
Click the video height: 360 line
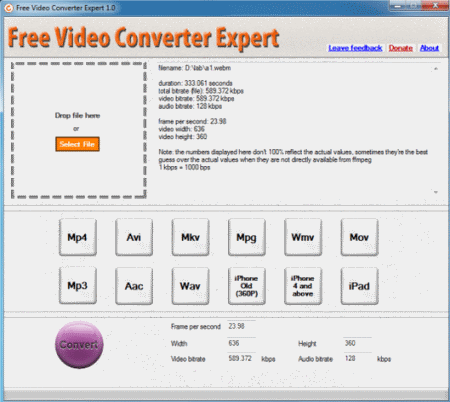[182, 137]
